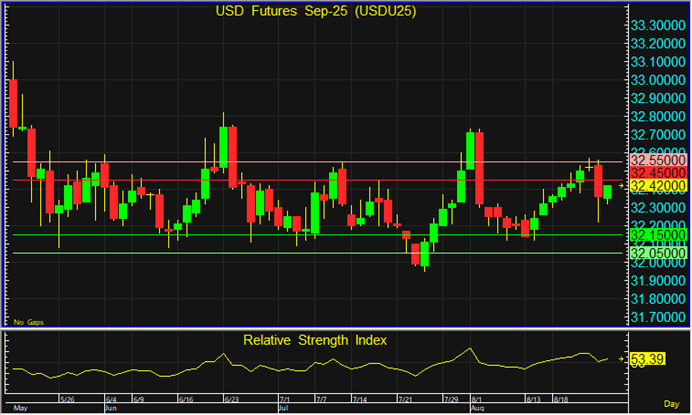Select the light green 32.05000 price tag
This screenshot has height=415, width=692.
[x=657, y=253]
